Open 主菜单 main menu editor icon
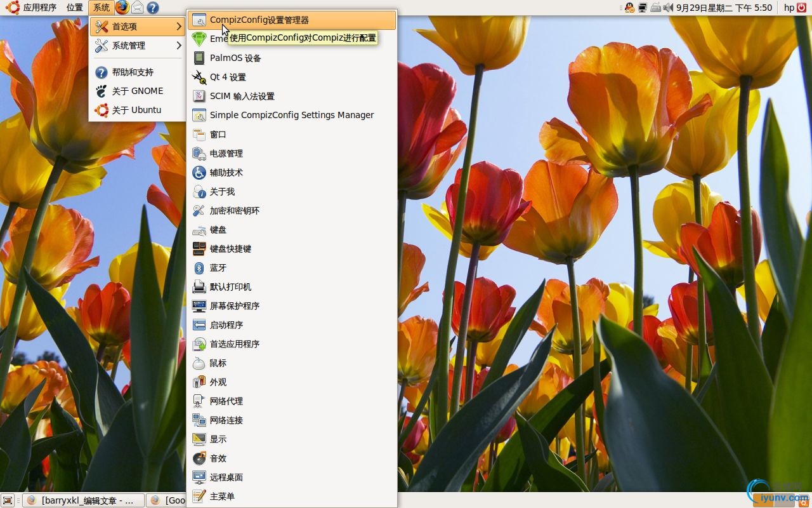 pyautogui.click(x=199, y=497)
